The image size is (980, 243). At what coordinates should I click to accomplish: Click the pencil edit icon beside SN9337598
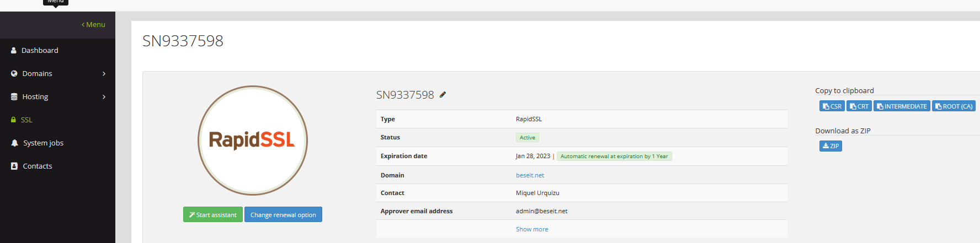443,95
